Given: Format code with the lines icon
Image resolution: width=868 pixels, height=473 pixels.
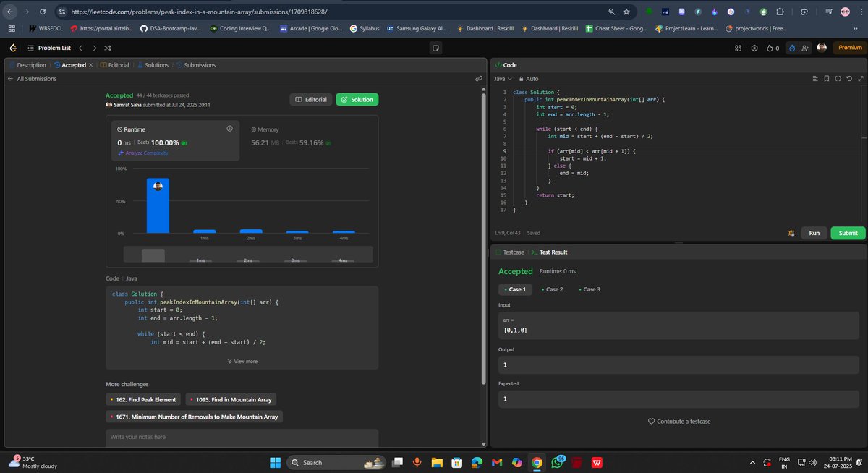Looking at the screenshot, I should 815,78.
